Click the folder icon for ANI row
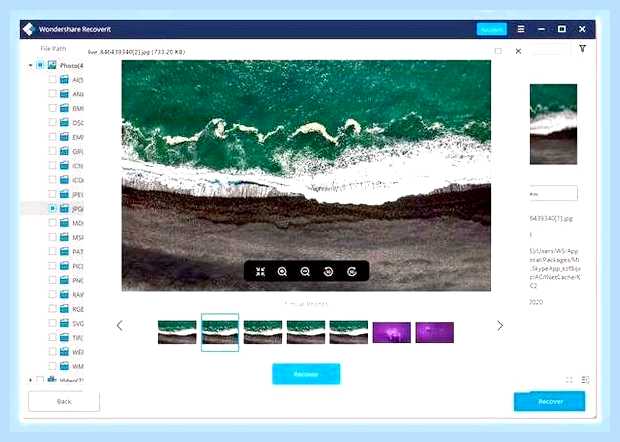 pyautogui.click(x=64, y=94)
